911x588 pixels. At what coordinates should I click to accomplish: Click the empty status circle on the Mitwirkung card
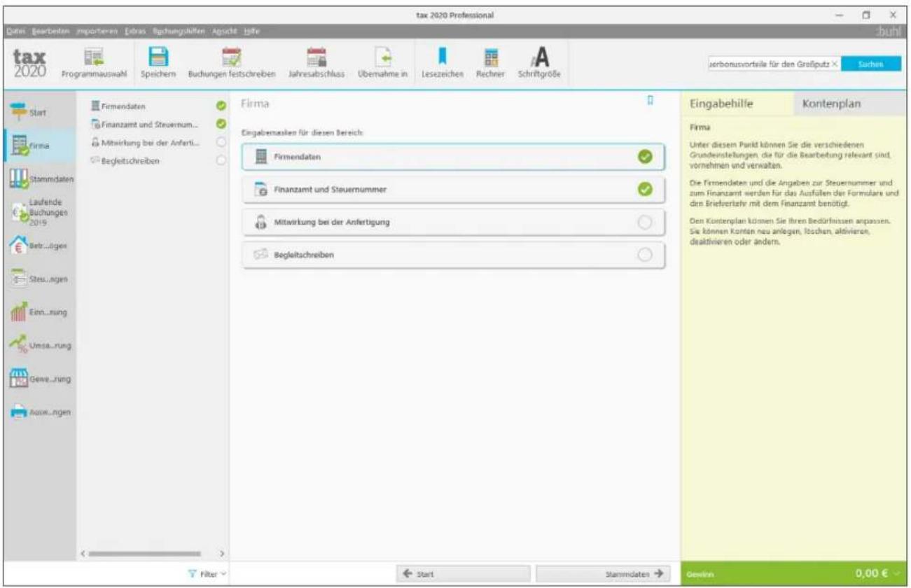(646, 223)
